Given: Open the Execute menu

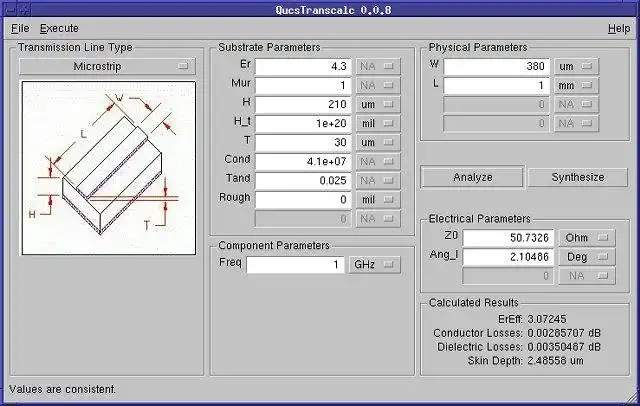Looking at the screenshot, I should click(59, 29).
